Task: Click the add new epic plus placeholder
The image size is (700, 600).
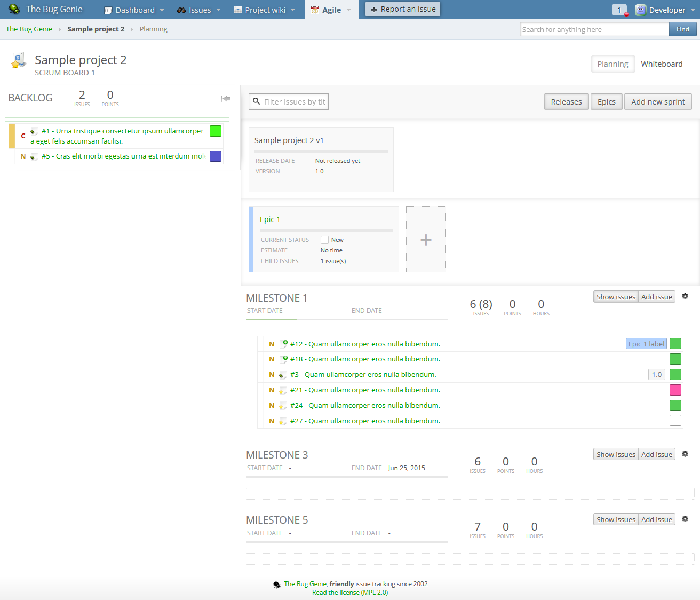Action: pos(426,240)
